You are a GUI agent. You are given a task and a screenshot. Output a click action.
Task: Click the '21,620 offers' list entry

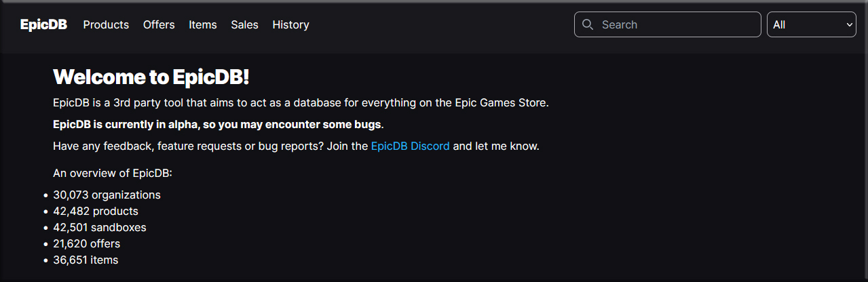point(86,243)
